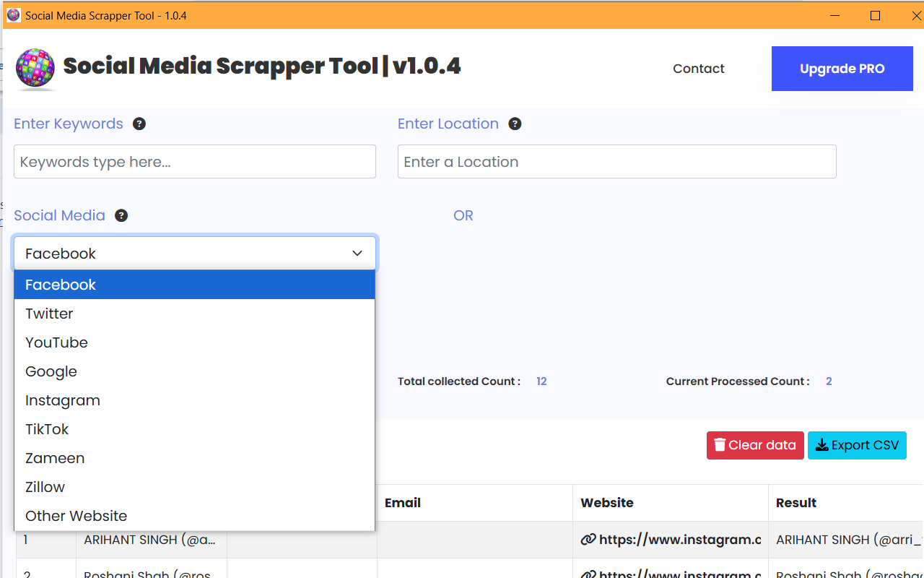Pick TikTok from the dropdown options

(x=195, y=429)
